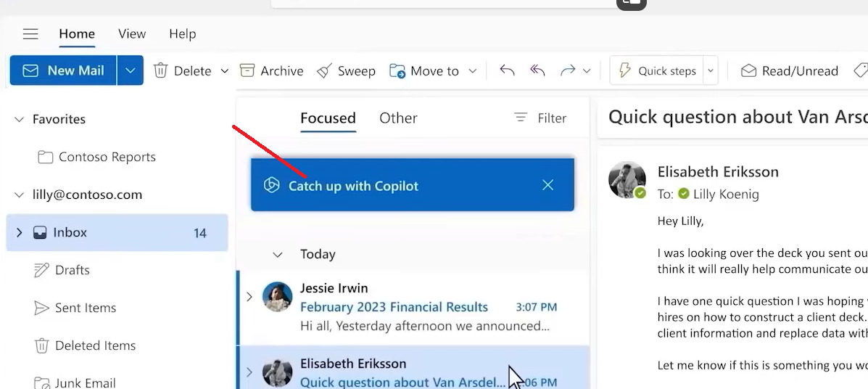The width and height of the screenshot is (868, 389).
Task: Click sender name Elisabeth Eriksson in reading pane
Action: tap(718, 172)
